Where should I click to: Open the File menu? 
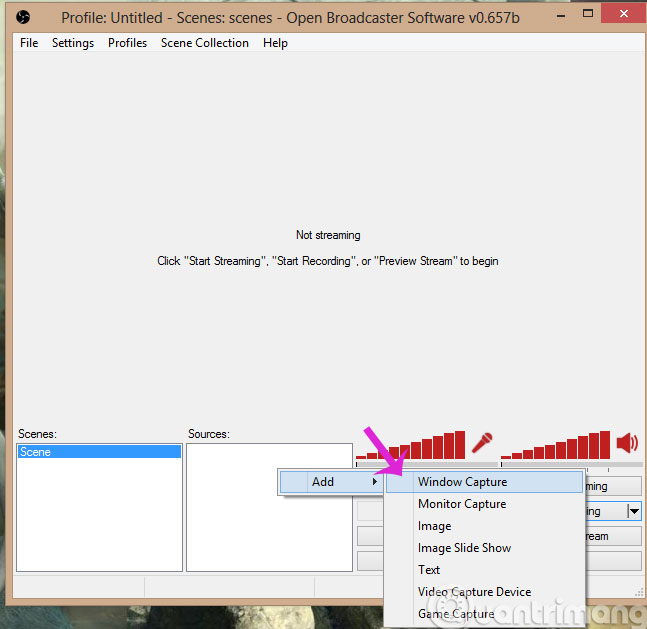pos(29,43)
